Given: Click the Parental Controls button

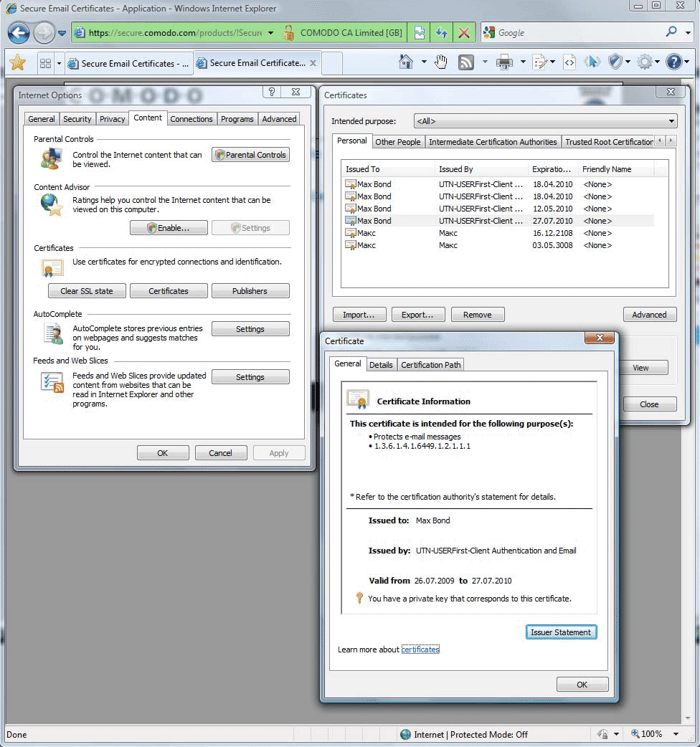Looking at the screenshot, I should pos(250,155).
